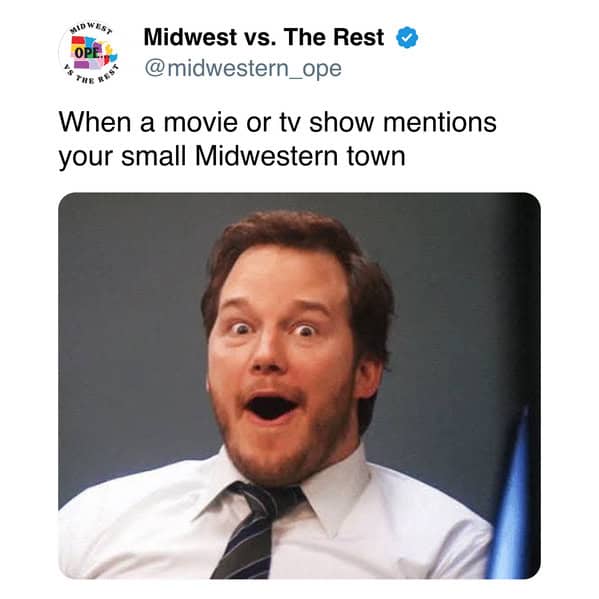Open the Midwest vs. The Rest display name

coord(263,37)
